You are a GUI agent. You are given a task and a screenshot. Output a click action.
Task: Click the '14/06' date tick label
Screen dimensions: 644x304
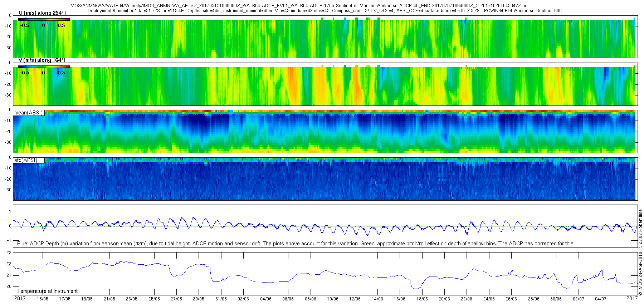click(377, 299)
